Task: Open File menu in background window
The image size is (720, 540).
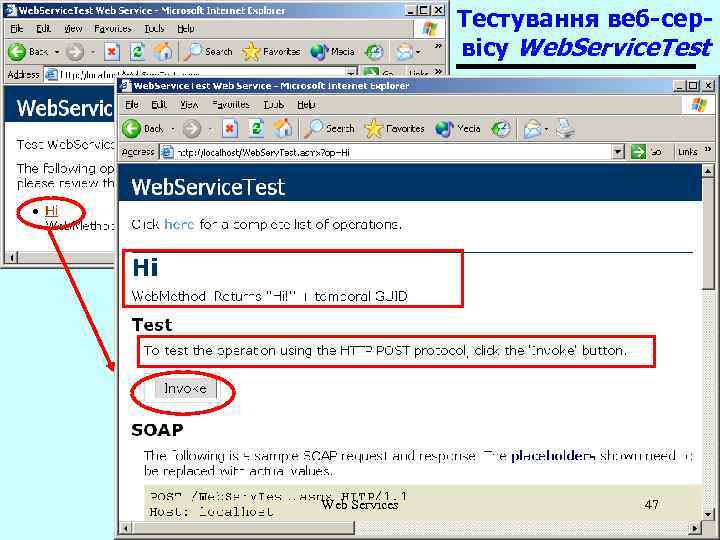Action: click(17, 29)
